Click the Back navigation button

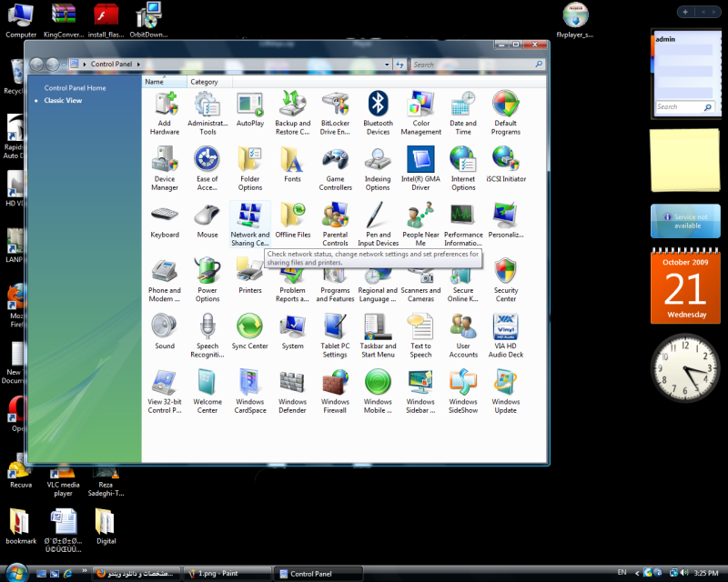click(x=37, y=65)
